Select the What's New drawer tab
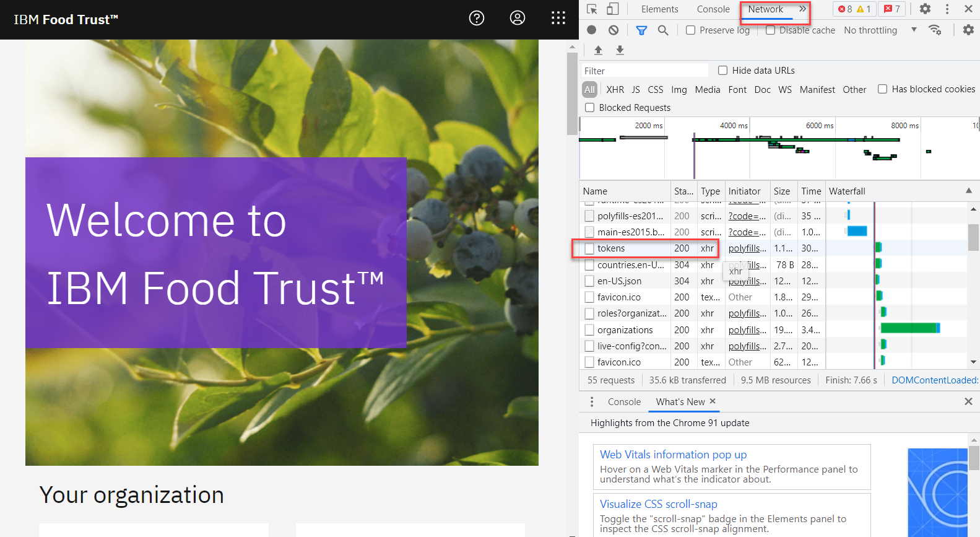This screenshot has width=980, height=537. (x=680, y=402)
